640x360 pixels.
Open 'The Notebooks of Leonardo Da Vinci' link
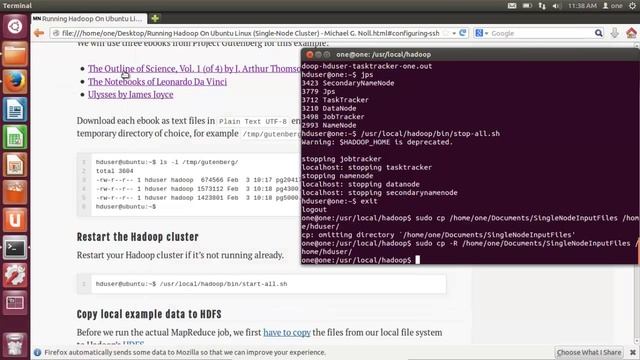pos(157,82)
